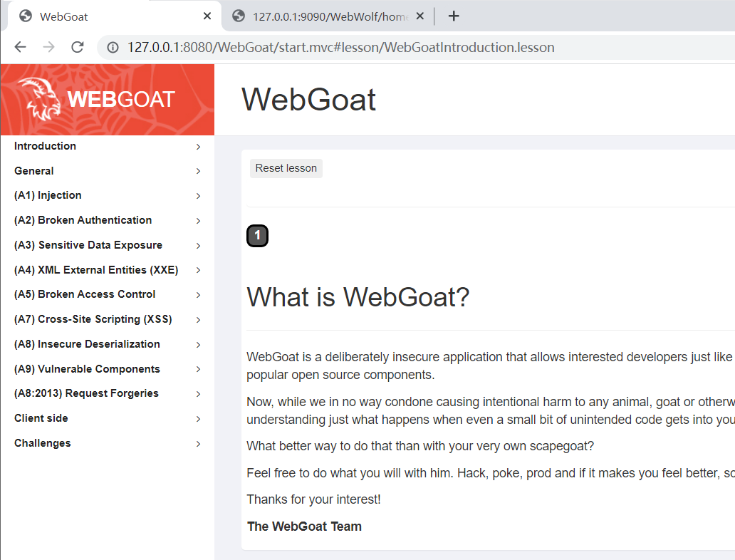Open the (A3) Sensitive Data Exposure menu entry
The height and width of the screenshot is (560, 735).
pos(88,245)
